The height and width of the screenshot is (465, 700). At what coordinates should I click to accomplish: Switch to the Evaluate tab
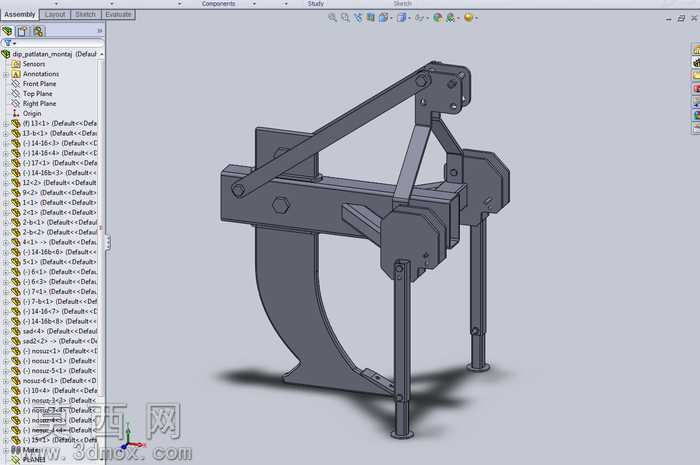click(x=118, y=14)
